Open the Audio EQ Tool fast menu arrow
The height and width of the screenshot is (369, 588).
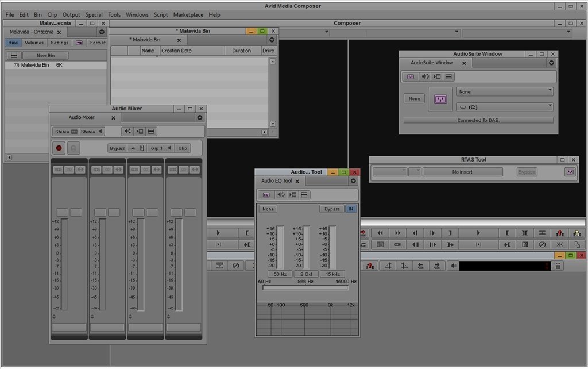click(x=353, y=181)
